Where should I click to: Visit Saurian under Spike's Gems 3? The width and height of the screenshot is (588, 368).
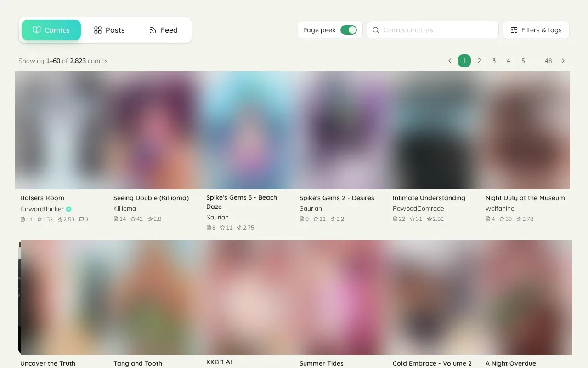[217, 217]
